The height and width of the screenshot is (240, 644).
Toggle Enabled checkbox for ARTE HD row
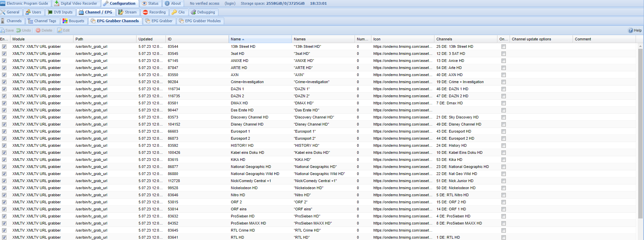tap(4, 68)
